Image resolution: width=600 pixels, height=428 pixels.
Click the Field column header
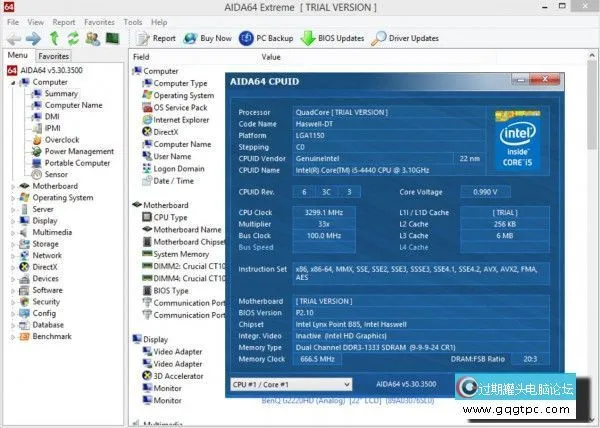(x=142, y=57)
